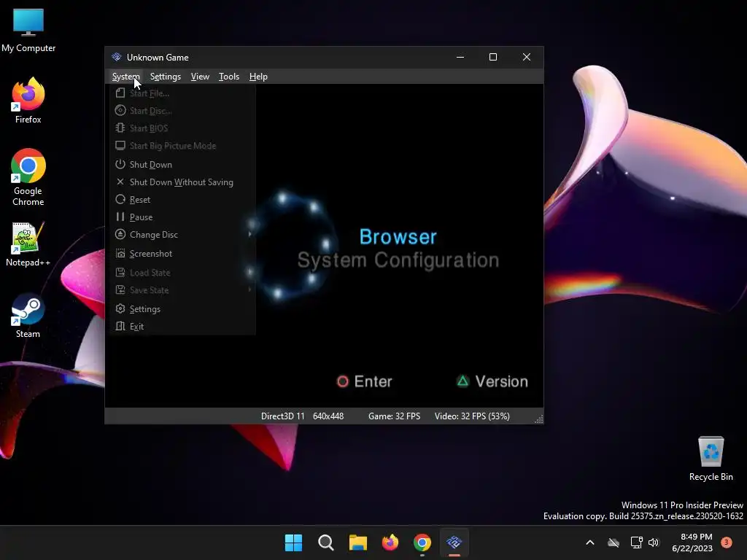Select Shut Down Without Saving
The width and height of the screenshot is (747, 560).
[x=182, y=182]
